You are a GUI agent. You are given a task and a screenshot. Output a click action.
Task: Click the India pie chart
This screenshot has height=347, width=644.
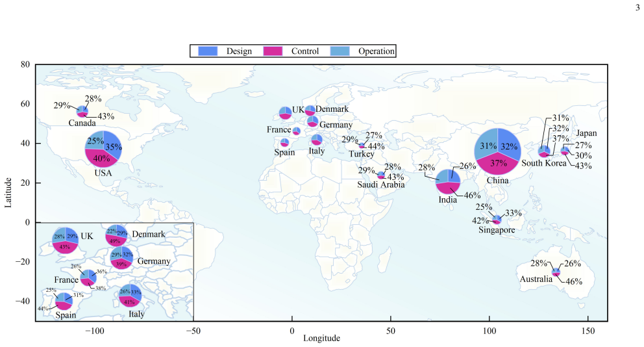448,182
